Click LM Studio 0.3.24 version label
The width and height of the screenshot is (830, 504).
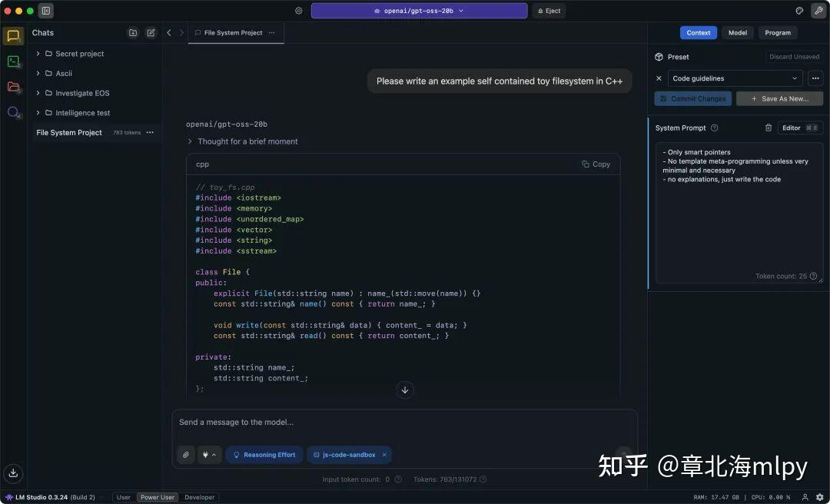(x=50, y=497)
